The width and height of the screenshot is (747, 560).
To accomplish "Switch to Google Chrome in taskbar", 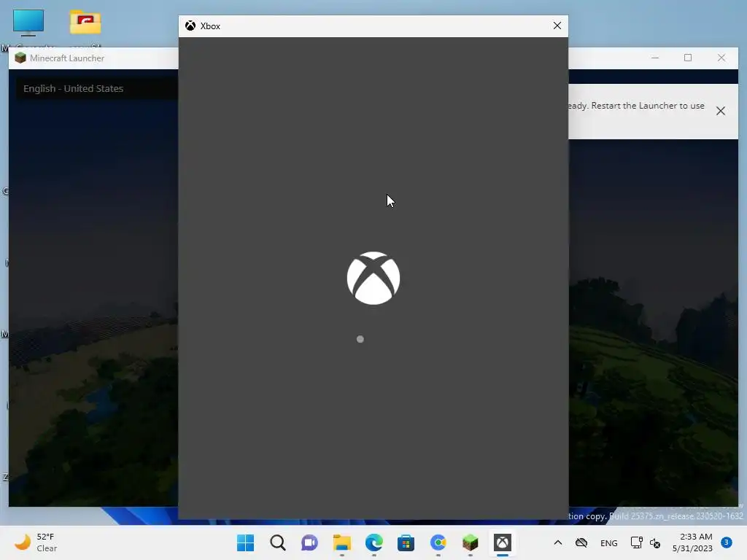I will [x=438, y=542].
